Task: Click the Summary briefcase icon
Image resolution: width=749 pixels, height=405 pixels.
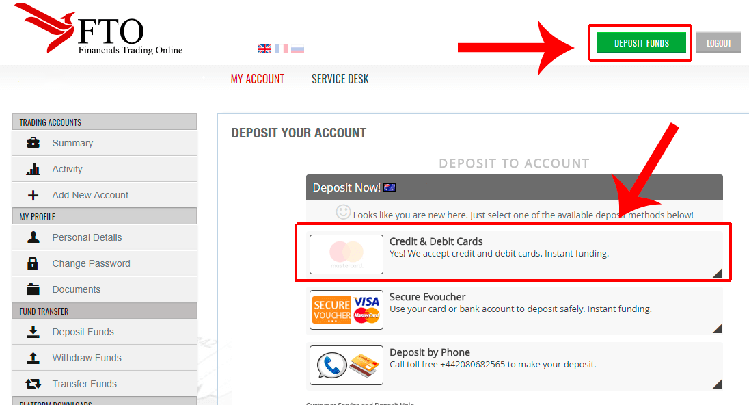Action: (33, 142)
